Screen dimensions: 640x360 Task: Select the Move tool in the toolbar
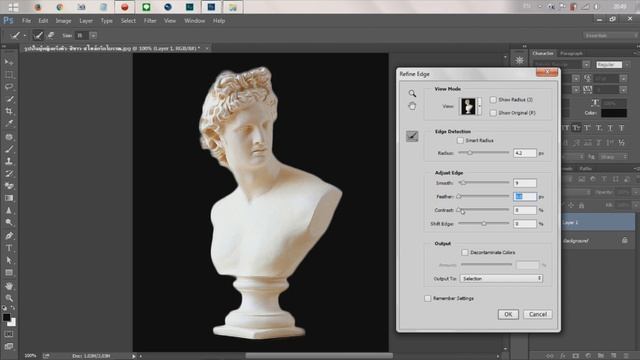pos(9,62)
